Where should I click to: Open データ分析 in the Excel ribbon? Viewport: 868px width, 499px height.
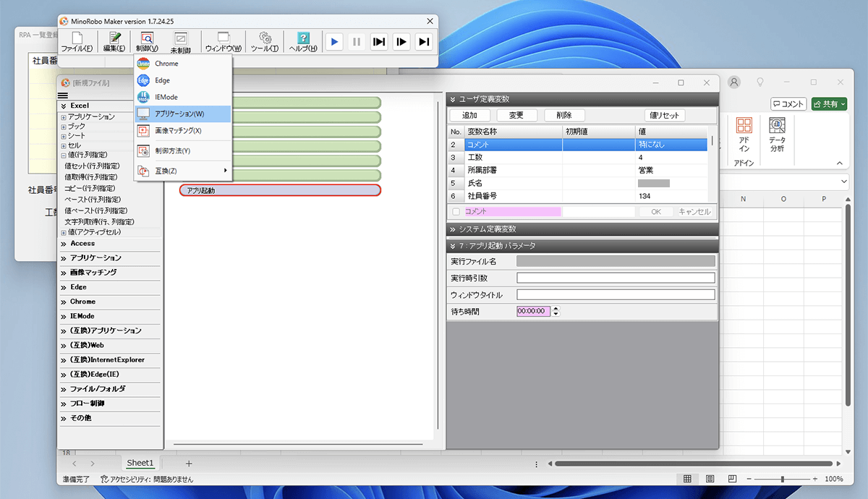[777, 135]
